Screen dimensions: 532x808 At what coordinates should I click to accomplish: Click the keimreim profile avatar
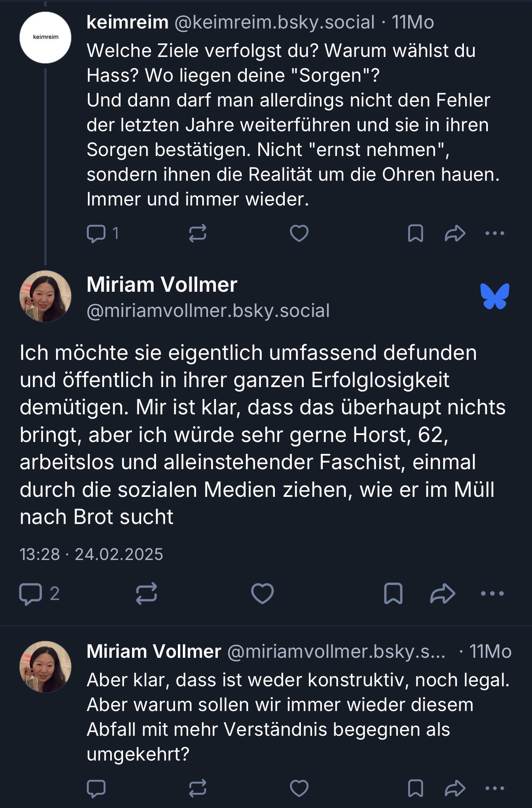point(45,38)
